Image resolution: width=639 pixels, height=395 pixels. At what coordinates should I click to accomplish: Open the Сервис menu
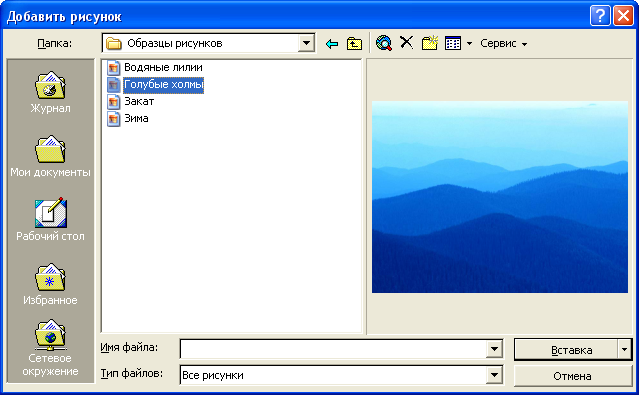503,44
